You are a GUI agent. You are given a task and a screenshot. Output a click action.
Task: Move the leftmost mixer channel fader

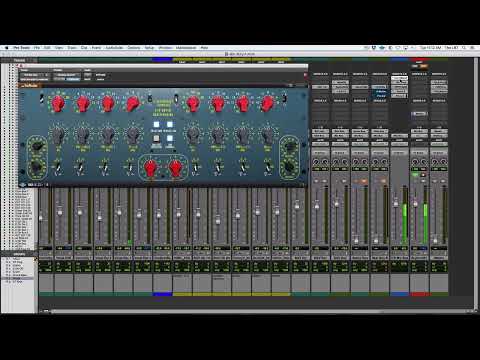41,218
